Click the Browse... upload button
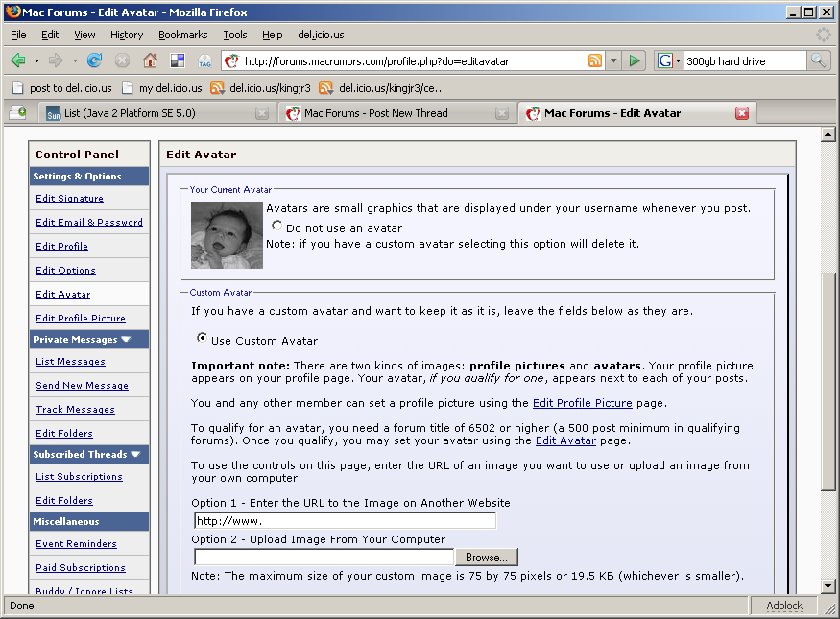 pyautogui.click(x=487, y=557)
